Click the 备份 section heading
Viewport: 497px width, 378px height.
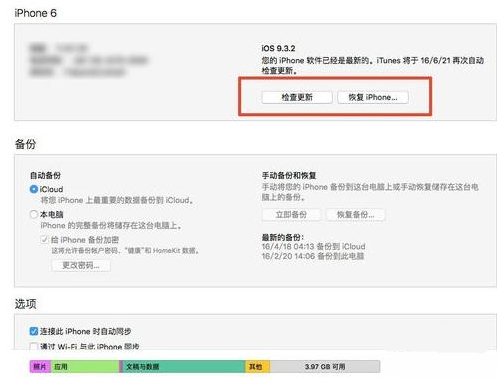point(25,144)
